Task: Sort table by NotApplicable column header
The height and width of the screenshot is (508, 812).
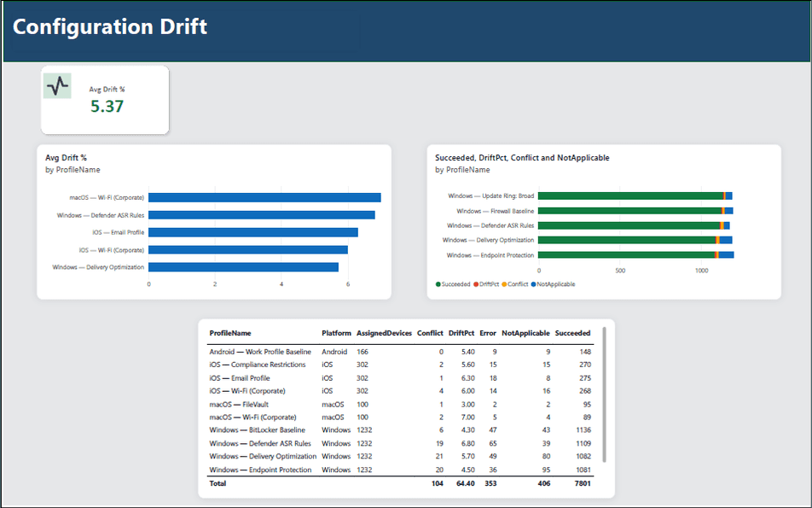Action: [x=525, y=333]
